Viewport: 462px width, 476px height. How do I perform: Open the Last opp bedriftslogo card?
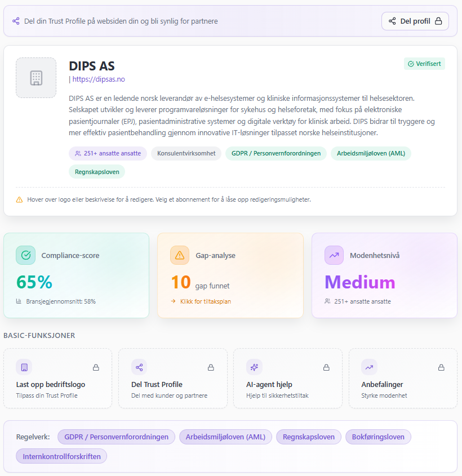57,379
